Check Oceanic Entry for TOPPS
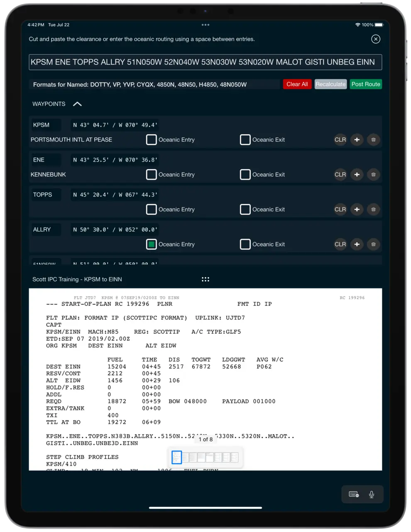The width and height of the screenshot is (411, 532). tap(152, 209)
